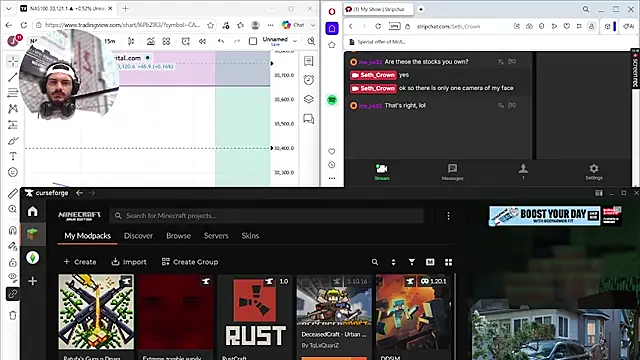
Task: Click the Opera address bar stripchat URL
Action: pyautogui.click(x=448, y=26)
